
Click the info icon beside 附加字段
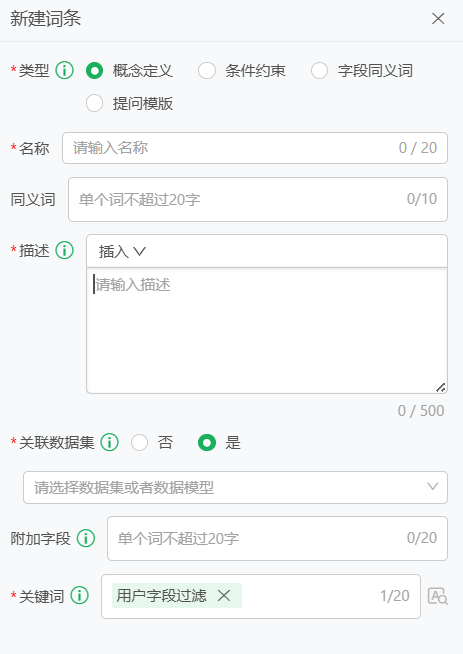(x=86, y=538)
